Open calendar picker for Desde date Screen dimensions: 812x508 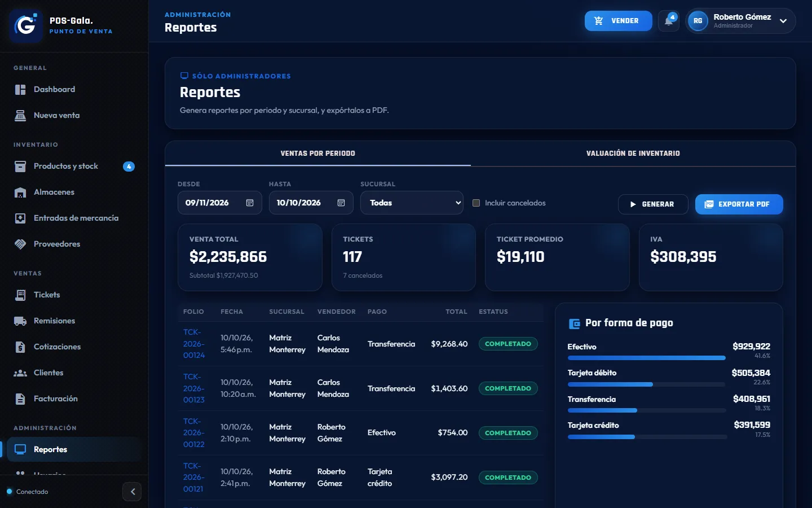250,203
